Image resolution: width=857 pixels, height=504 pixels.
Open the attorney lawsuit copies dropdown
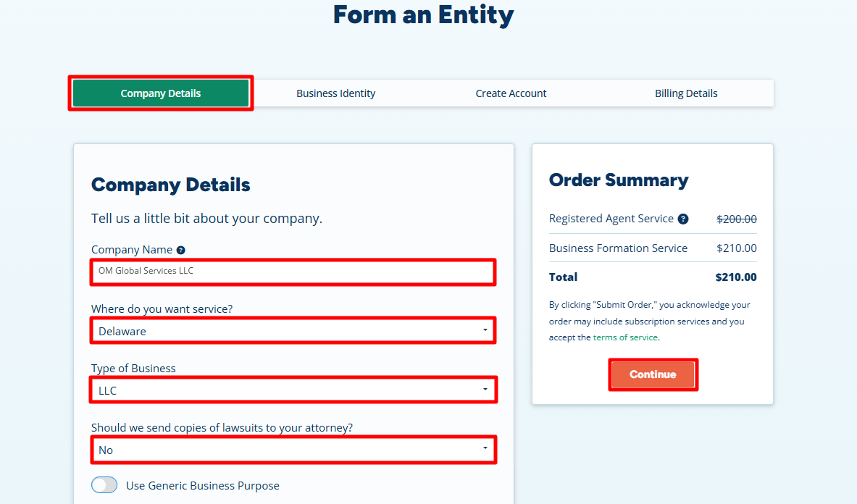pyautogui.click(x=293, y=450)
